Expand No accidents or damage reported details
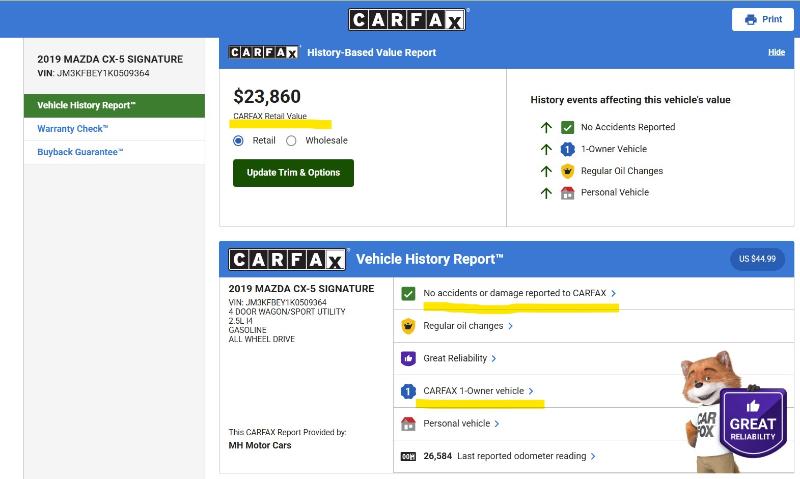This screenshot has width=800, height=479. pyautogui.click(x=519, y=293)
